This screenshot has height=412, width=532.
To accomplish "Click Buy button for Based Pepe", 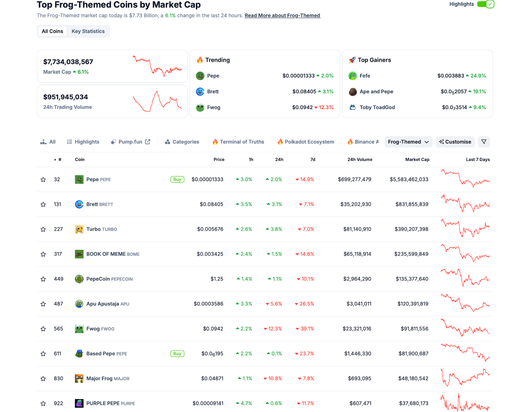I will click(177, 354).
